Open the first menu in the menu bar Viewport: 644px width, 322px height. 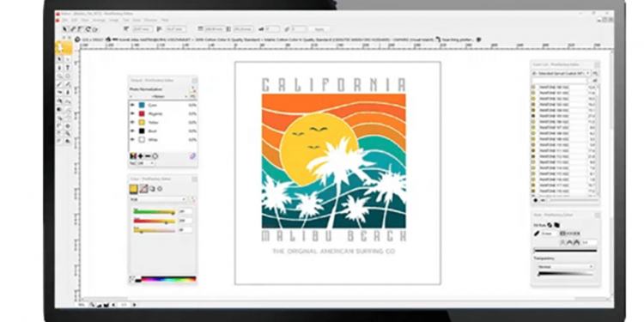pyautogui.click(x=64, y=20)
